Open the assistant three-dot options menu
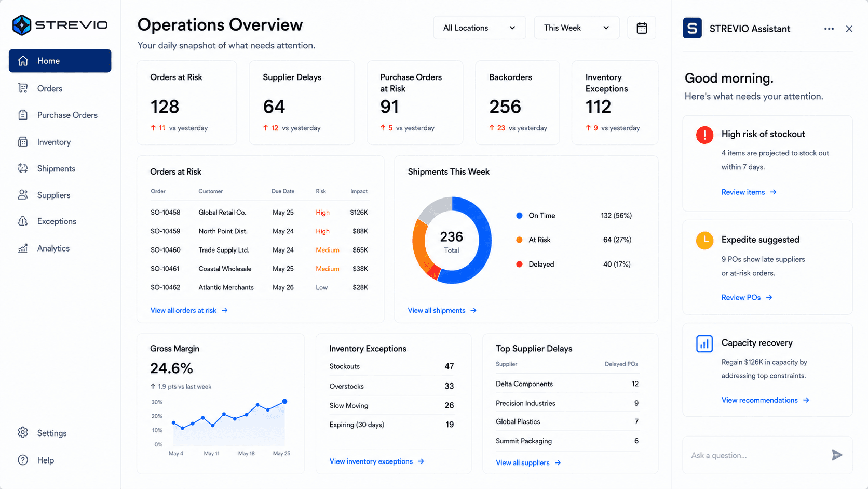 (x=829, y=29)
